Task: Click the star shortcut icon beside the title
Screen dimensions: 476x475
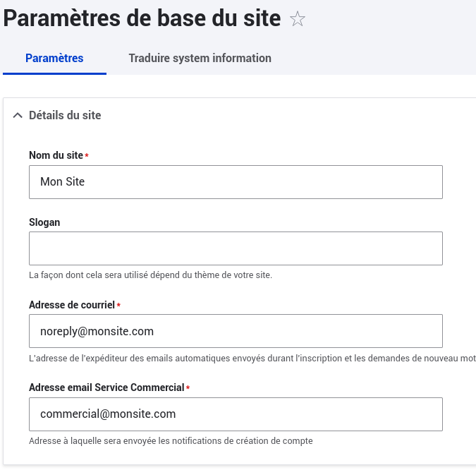Action: point(298,19)
